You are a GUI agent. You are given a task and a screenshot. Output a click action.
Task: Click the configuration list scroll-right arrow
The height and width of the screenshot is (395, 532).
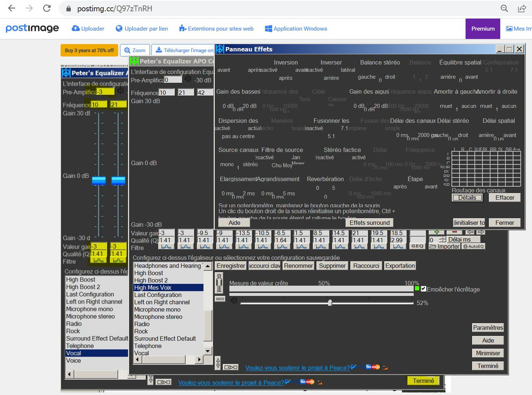pyautogui.click(x=199, y=359)
